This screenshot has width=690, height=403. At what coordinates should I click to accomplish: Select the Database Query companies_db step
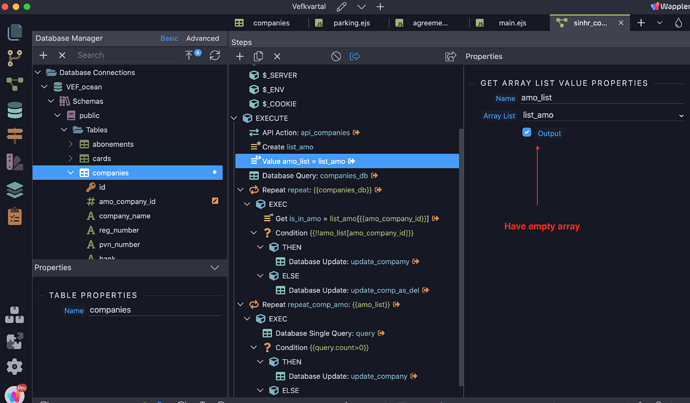[x=313, y=176]
